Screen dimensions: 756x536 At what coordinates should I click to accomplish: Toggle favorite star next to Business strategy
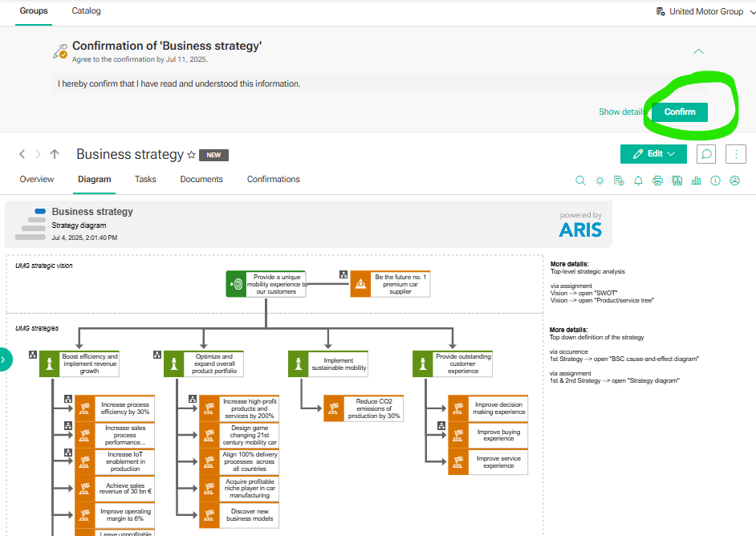[x=192, y=155]
